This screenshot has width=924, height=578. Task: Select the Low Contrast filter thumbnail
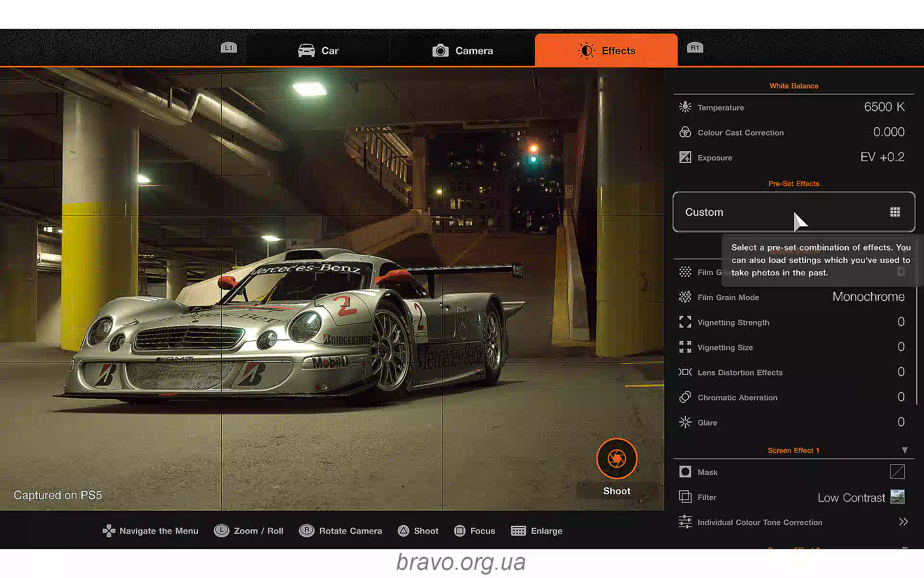tap(898, 497)
